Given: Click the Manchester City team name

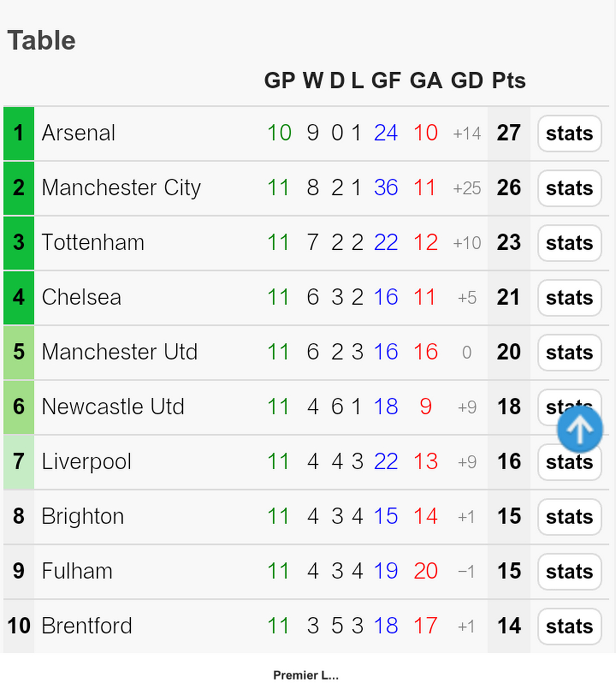Looking at the screenshot, I should pos(121,188).
